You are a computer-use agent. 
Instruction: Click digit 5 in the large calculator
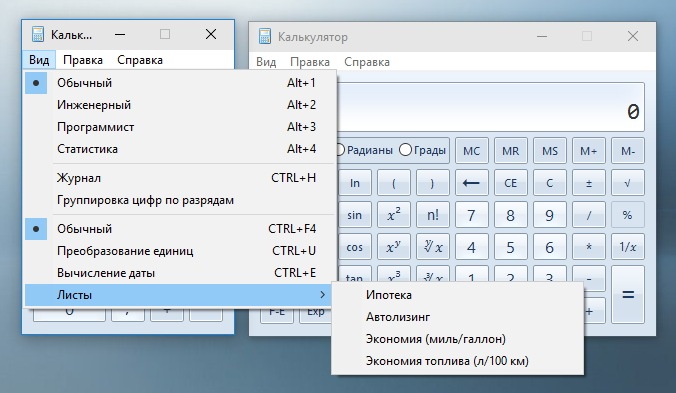(x=510, y=246)
